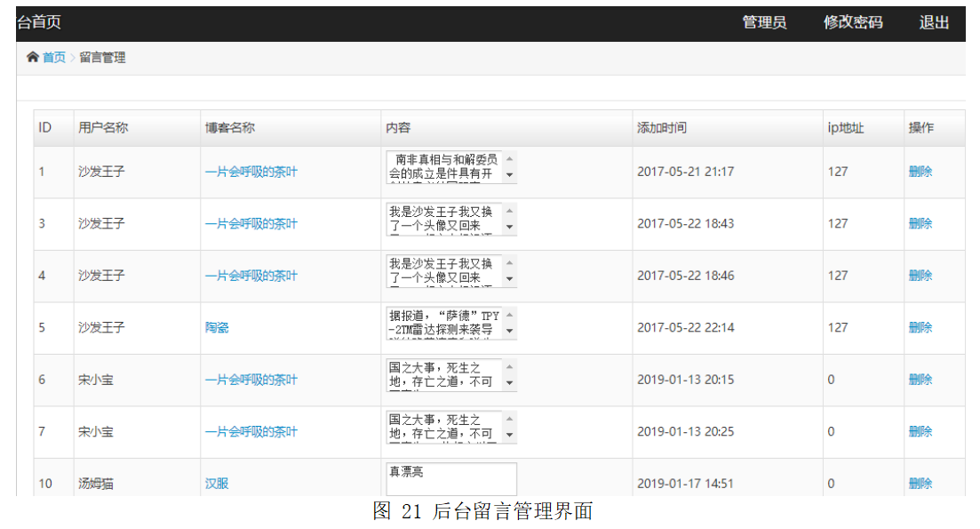Open blog 一片会呼吸的茶叶 in row ID 6

(x=251, y=379)
